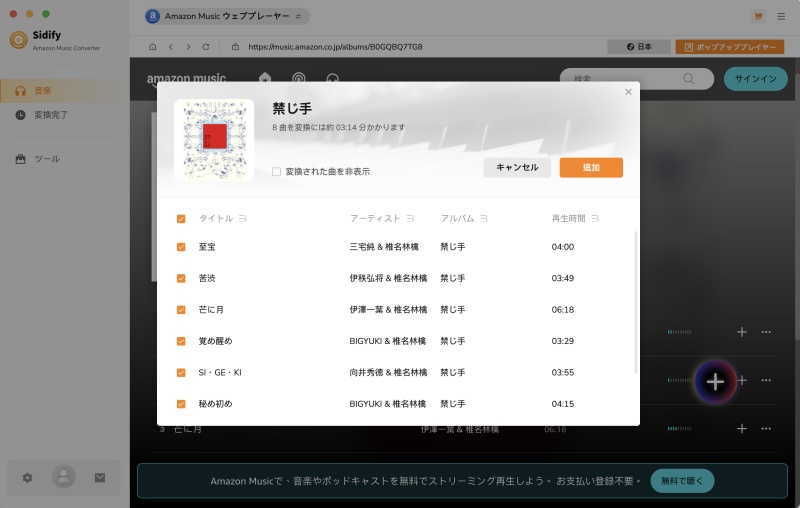Image resolution: width=800 pixels, height=508 pixels.
Task: Click the サインイン button
Action: (x=756, y=79)
